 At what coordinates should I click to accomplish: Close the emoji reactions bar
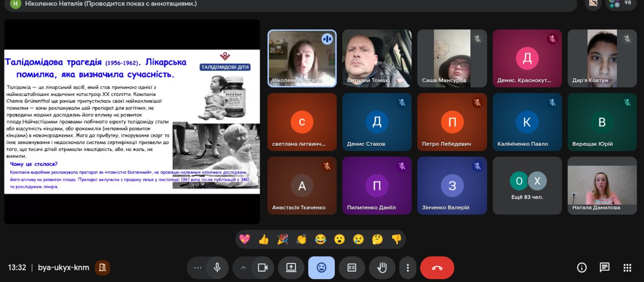pos(321,267)
